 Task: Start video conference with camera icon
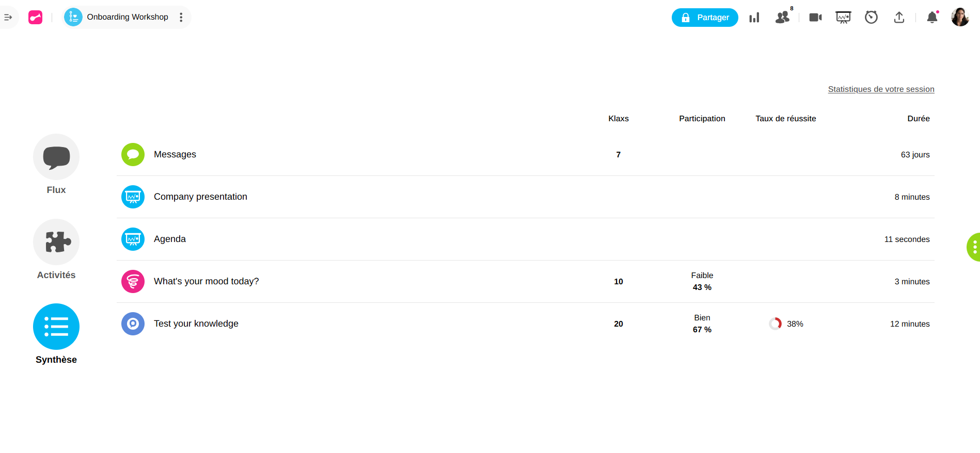tap(815, 18)
